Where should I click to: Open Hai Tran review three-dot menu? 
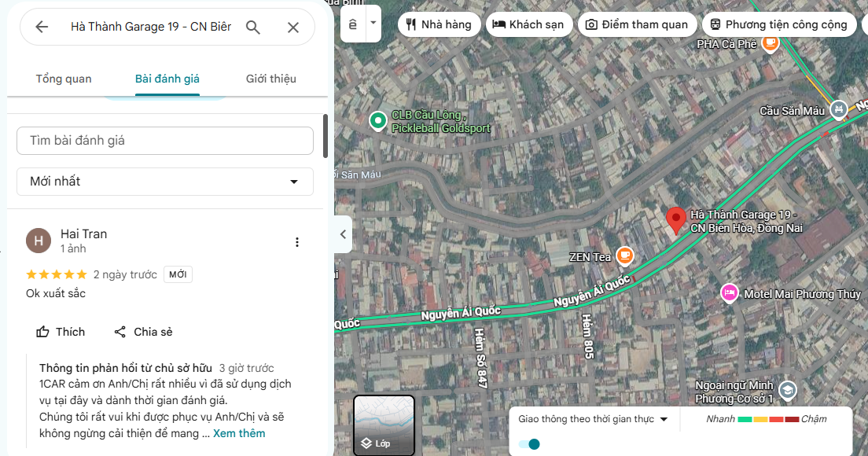coord(297,242)
